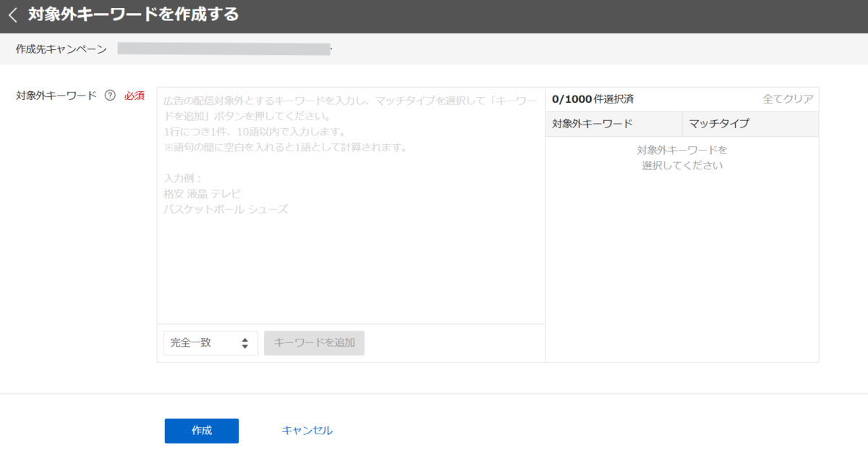Image resolution: width=868 pixels, height=456 pixels.
Task: Click the help question mark icon next to 対象外キーワード
Action: (110, 96)
